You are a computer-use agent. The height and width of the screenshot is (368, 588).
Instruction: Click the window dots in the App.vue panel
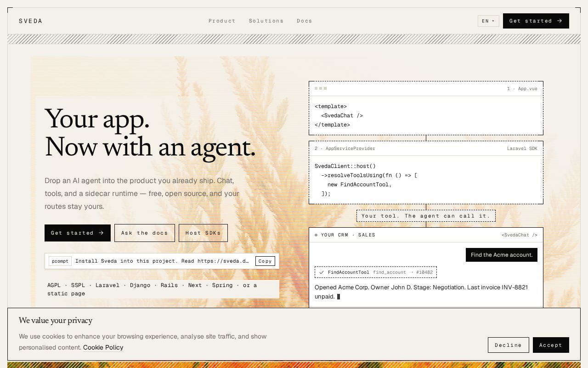321,88
